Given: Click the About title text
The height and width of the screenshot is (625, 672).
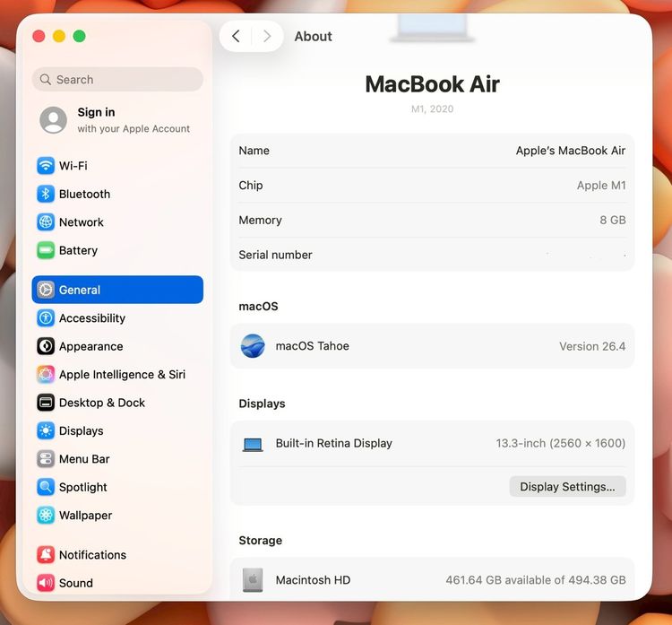Looking at the screenshot, I should 314,37.
